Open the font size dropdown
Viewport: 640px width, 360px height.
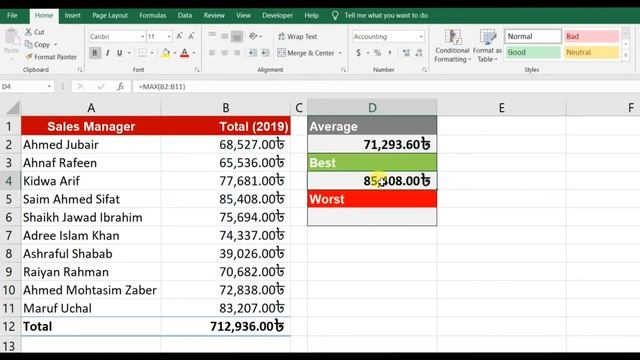(169, 37)
